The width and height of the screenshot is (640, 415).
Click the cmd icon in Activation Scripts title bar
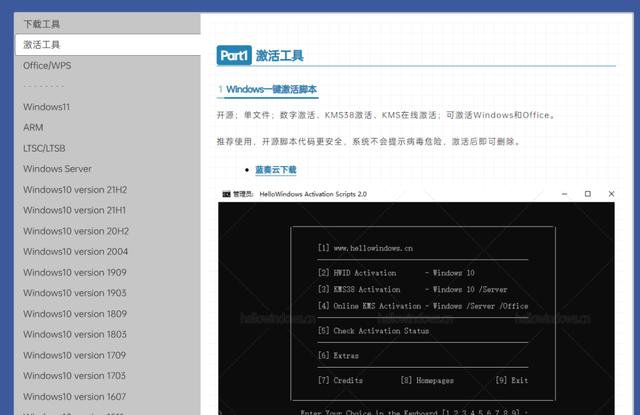(x=226, y=194)
